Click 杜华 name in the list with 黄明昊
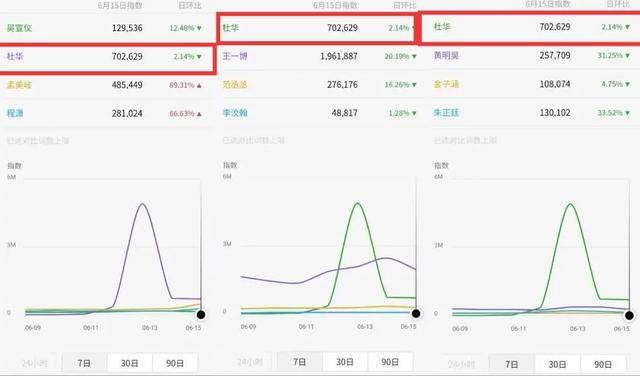640x376 pixels. tap(442, 27)
